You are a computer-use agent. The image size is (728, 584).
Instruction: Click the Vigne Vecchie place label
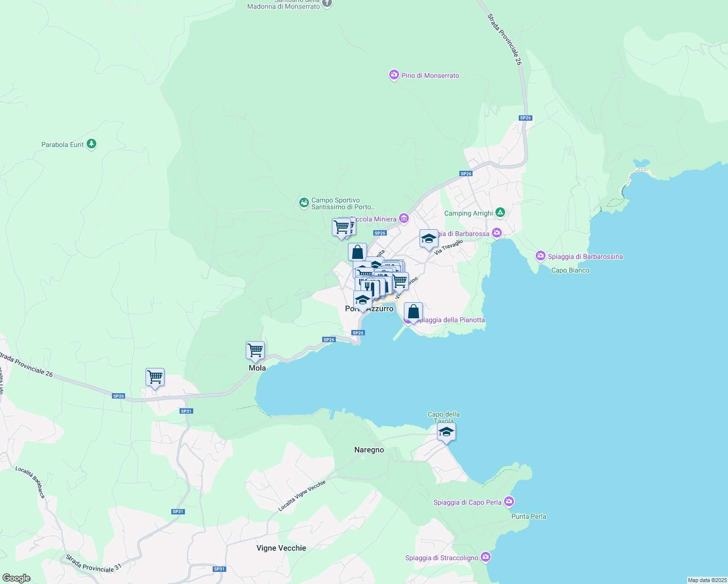click(x=281, y=548)
